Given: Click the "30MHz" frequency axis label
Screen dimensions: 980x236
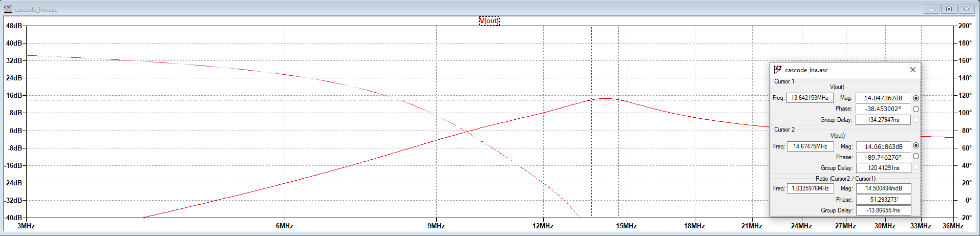Looking at the screenshot, I should pos(885,226).
